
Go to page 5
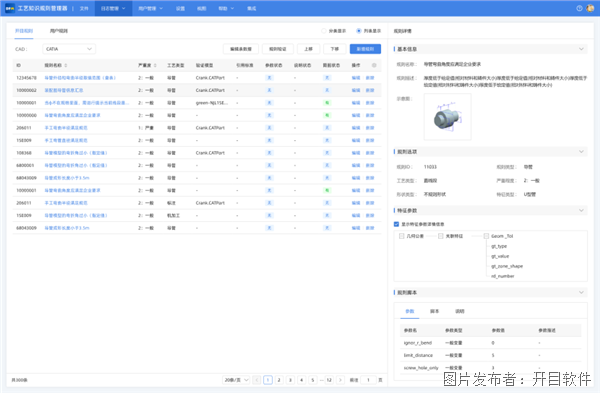click(313, 380)
